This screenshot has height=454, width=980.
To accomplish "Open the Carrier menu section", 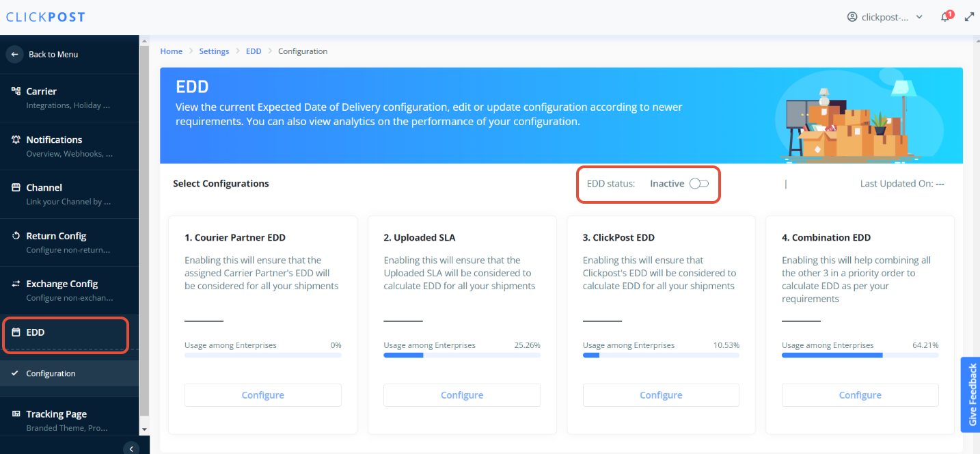I will point(70,98).
